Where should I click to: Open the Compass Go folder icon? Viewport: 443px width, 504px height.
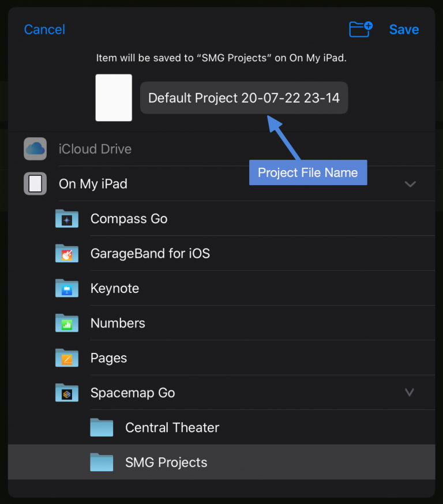[67, 219]
